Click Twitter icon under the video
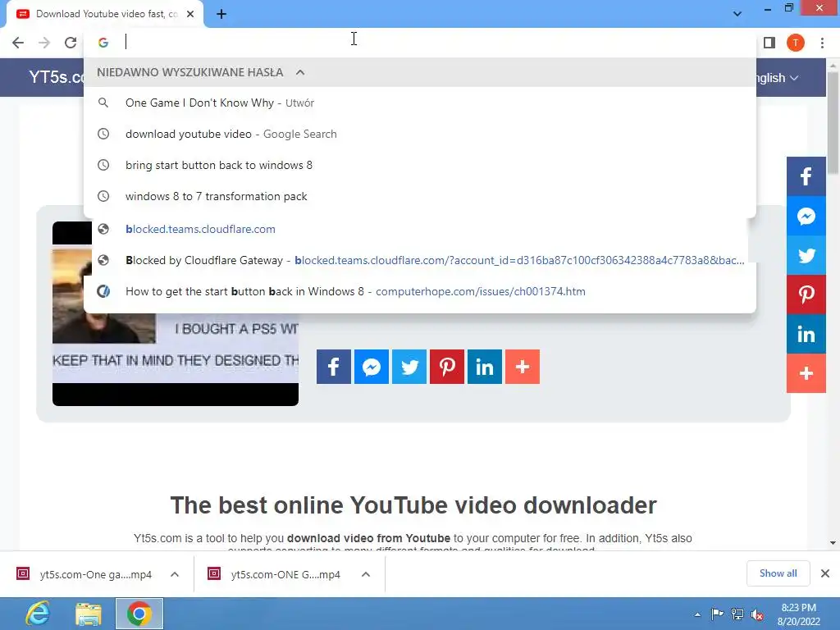The height and width of the screenshot is (630, 840). click(409, 367)
